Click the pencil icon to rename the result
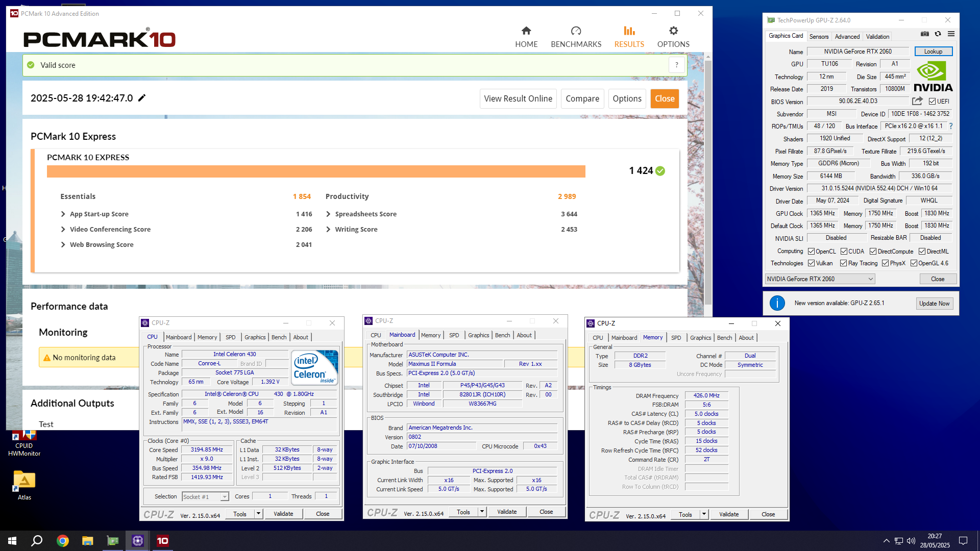 142,98
